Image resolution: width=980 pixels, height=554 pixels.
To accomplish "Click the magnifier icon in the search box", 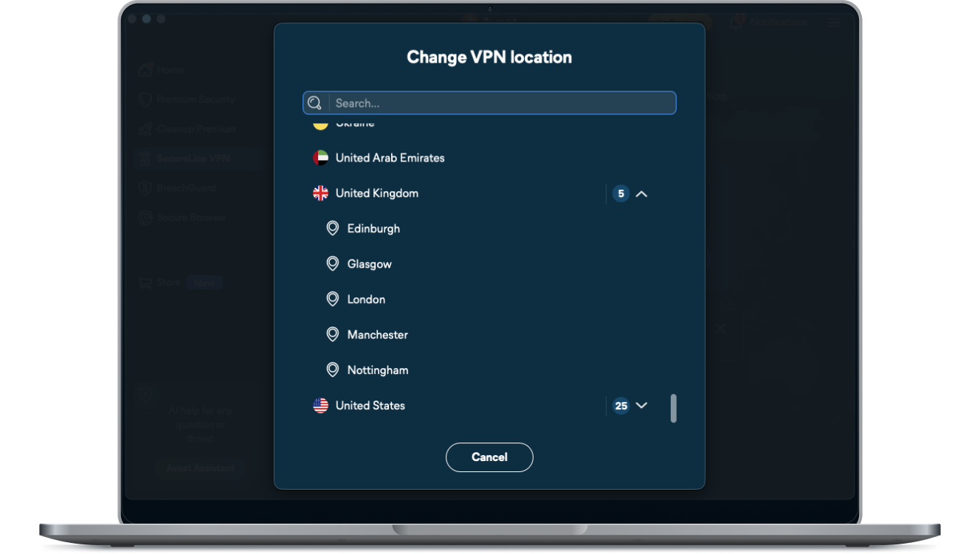I will [315, 103].
